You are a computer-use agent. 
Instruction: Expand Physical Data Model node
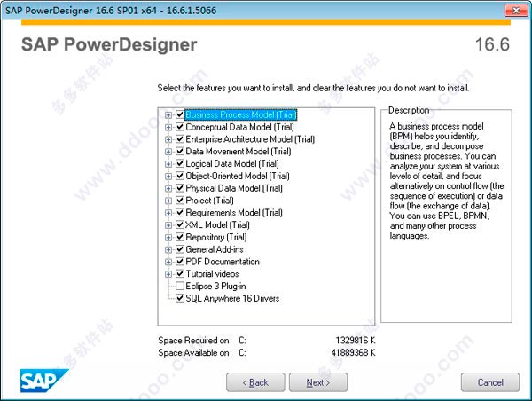(x=168, y=188)
